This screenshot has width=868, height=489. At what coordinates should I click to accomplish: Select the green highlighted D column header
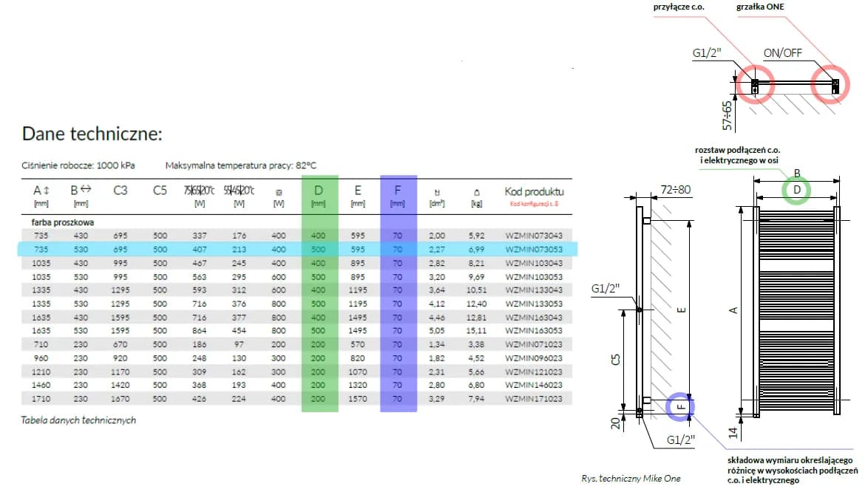(319, 191)
